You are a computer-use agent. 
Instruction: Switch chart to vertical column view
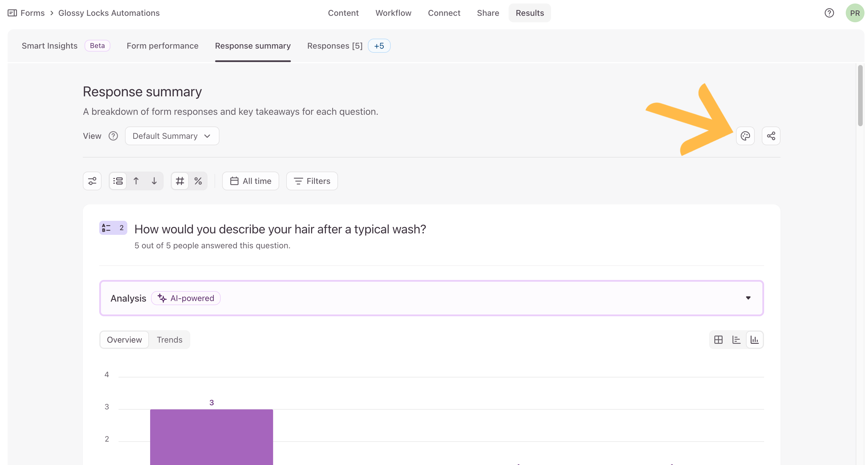(x=754, y=340)
